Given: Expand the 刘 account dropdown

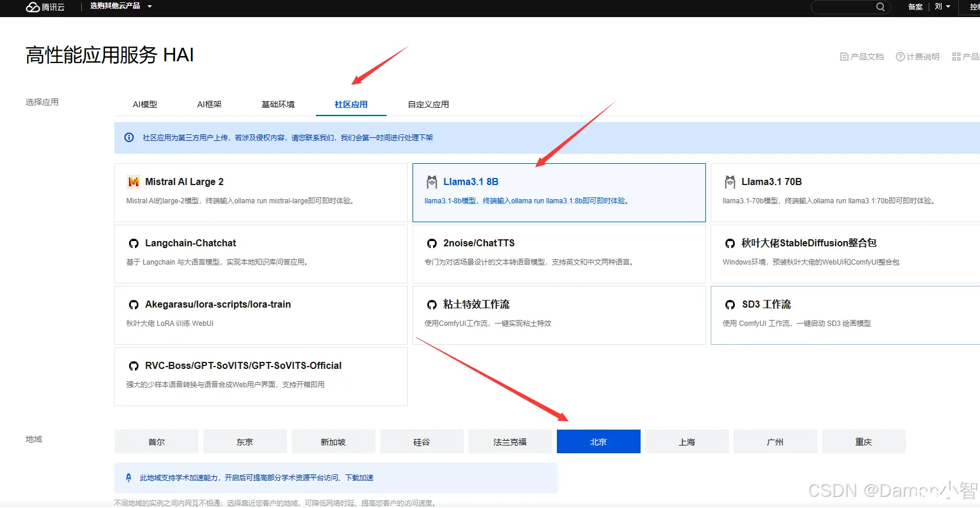Looking at the screenshot, I should (x=942, y=6).
